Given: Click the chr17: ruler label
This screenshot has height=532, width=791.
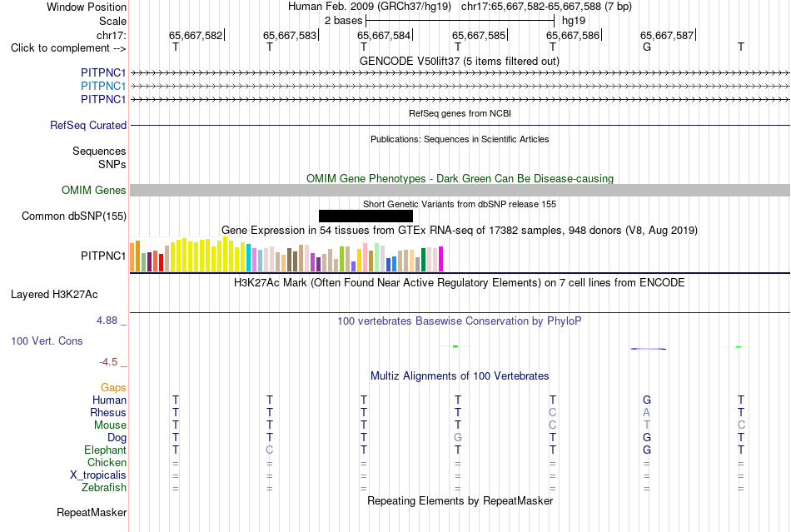Looking at the screenshot, I should (x=112, y=35).
